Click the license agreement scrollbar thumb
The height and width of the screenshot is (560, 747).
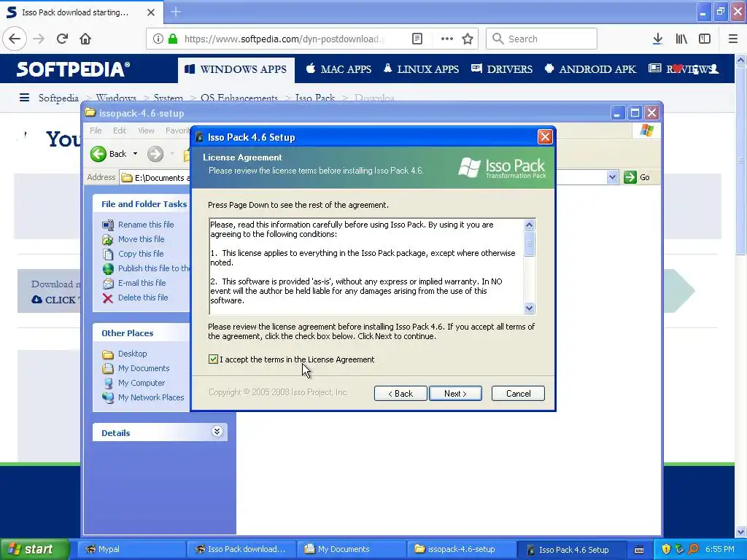tap(529, 244)
